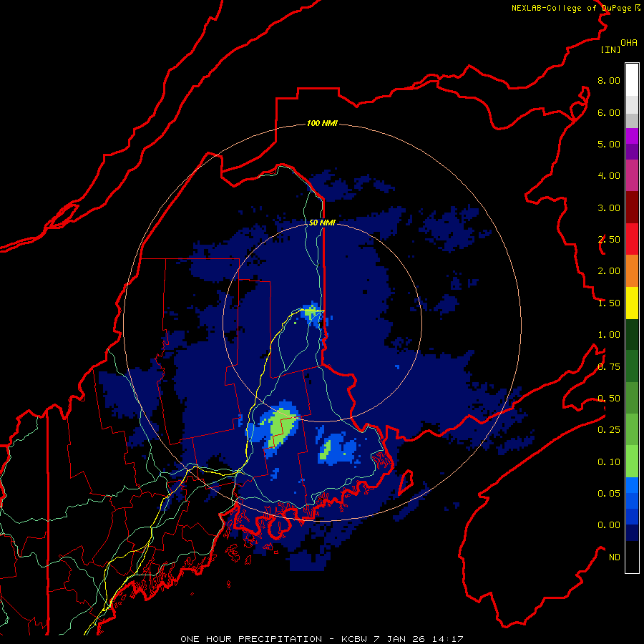644x644 pixels.
Task: Select the white swatch at legend top
Action: pyautogui.click(x=632, y=80)
